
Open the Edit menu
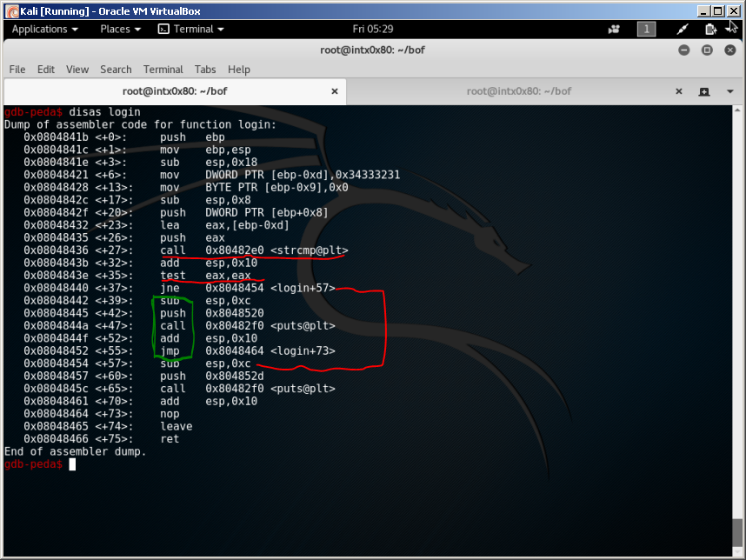(x=46, y=70)
